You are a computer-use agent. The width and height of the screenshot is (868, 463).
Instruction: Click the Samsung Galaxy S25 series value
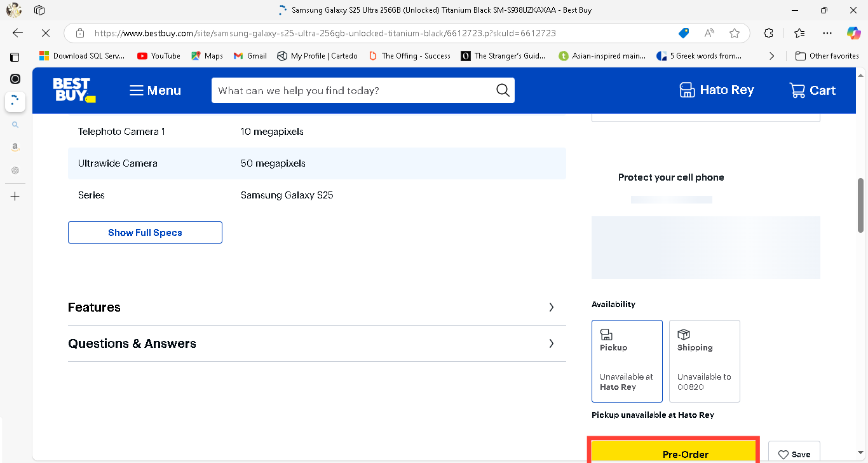click(287, 195)
